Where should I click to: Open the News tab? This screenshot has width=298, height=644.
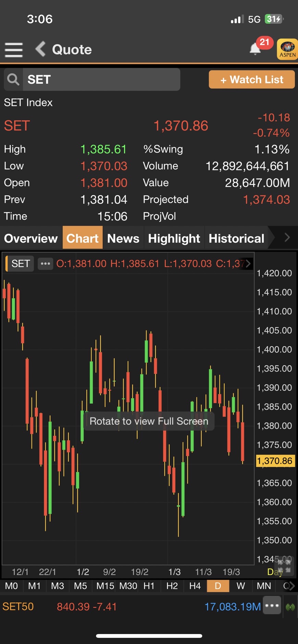[123, 238]
